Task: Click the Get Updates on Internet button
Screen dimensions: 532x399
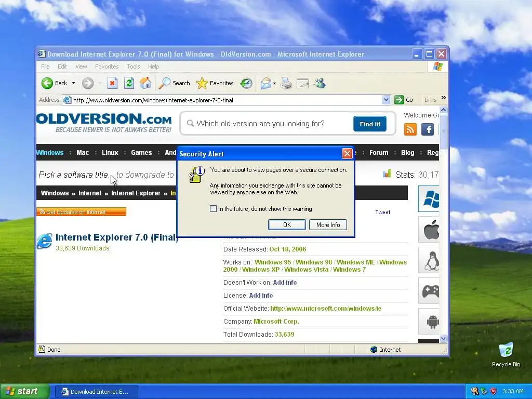Action: pos(82,212)
